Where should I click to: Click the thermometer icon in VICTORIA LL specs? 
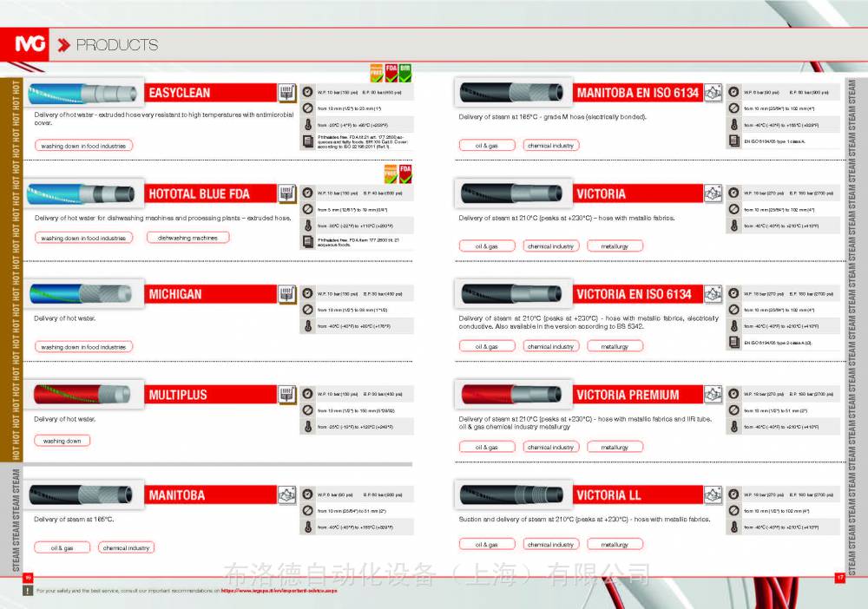click(x=733, y=527)
